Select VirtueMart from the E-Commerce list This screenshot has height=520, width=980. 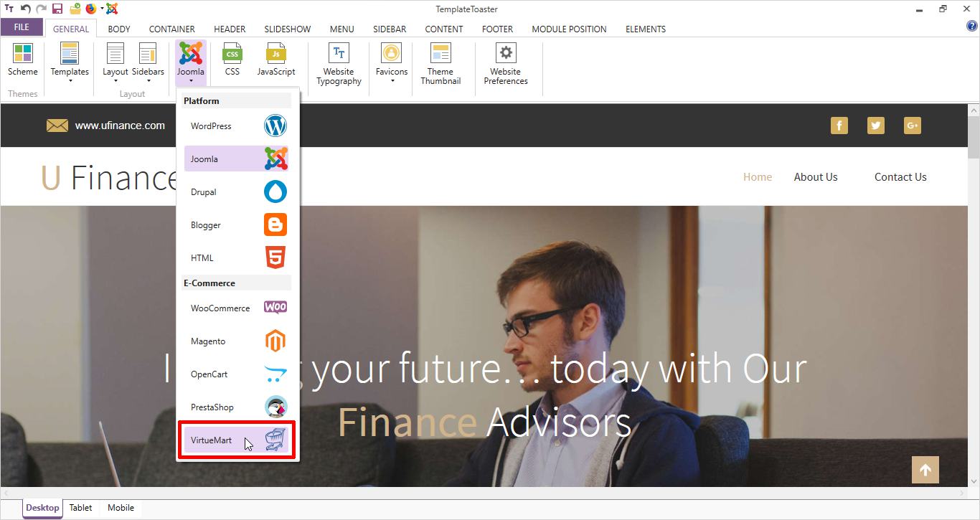pos(237,440)
